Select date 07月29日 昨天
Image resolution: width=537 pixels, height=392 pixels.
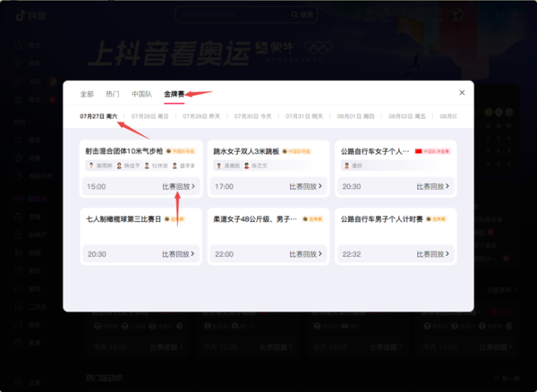pyautogui.click(x=201, y=116)
